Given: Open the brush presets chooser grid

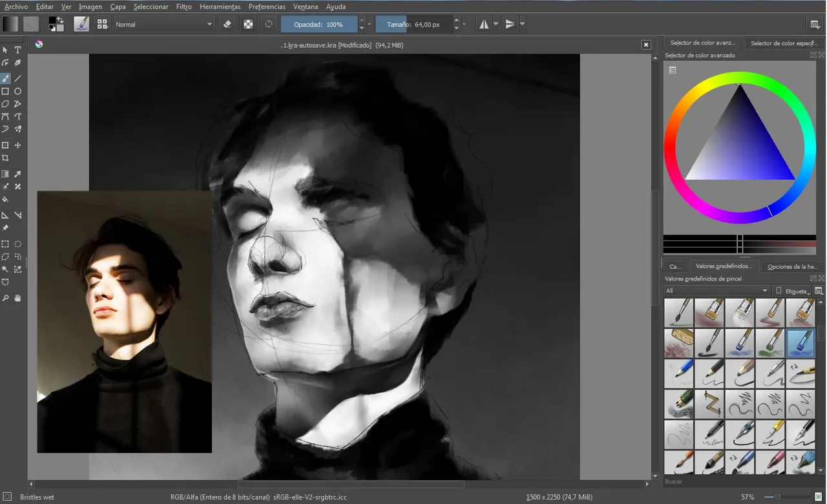Looking at the screenshot, I should [x=102, y=24].
